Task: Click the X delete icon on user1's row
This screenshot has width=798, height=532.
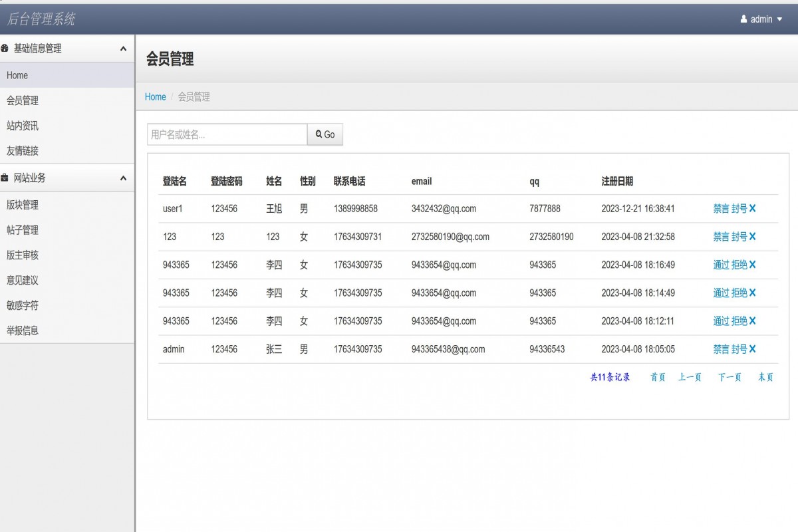Action: 751,208
